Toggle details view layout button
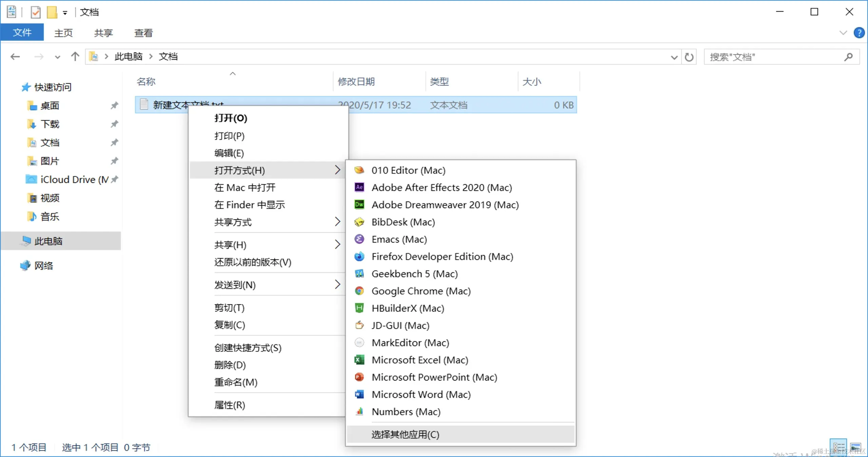The image size is (868, 457). (x=839, y=448)
